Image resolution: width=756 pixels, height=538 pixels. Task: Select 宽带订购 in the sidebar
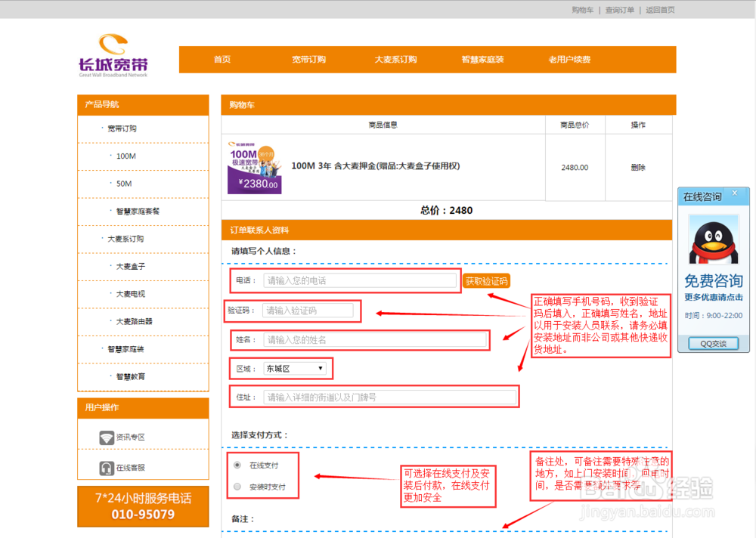(122, 128)
